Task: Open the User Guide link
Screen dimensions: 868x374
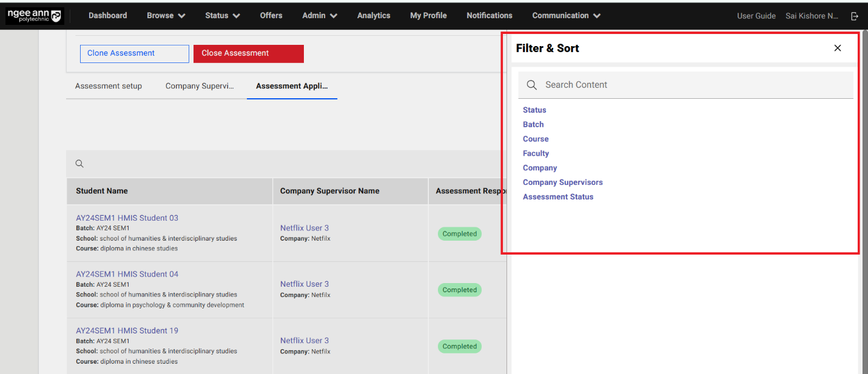Action: [756, 16]
